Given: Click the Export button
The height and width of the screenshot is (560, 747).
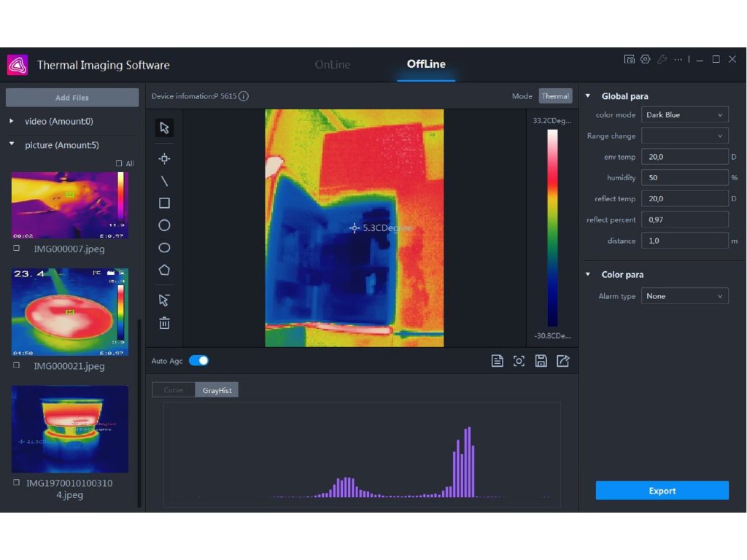Looking at the screenshot, I should [662, 491].
